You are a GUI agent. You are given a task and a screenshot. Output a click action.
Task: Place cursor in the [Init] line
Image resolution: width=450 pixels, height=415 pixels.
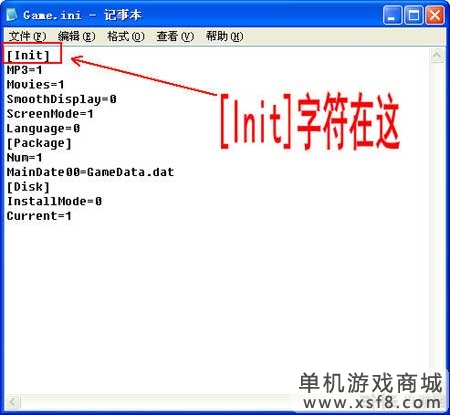(x=28, y=55)
